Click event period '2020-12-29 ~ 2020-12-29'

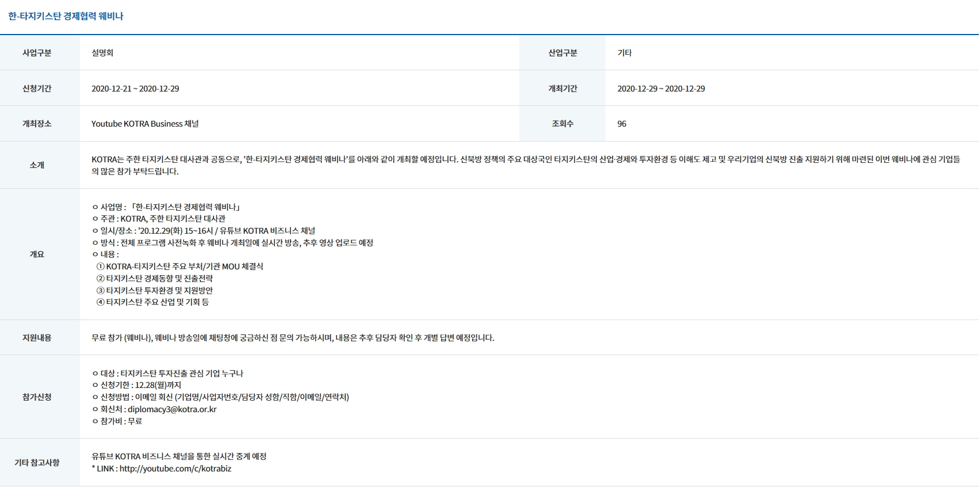pos(661,89)
